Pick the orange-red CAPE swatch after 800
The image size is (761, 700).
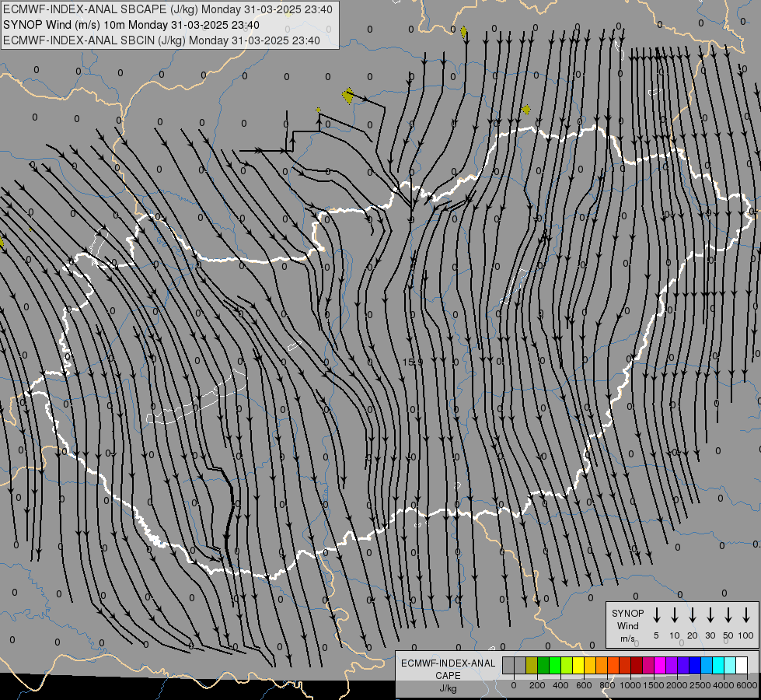(x=613, y=666)
